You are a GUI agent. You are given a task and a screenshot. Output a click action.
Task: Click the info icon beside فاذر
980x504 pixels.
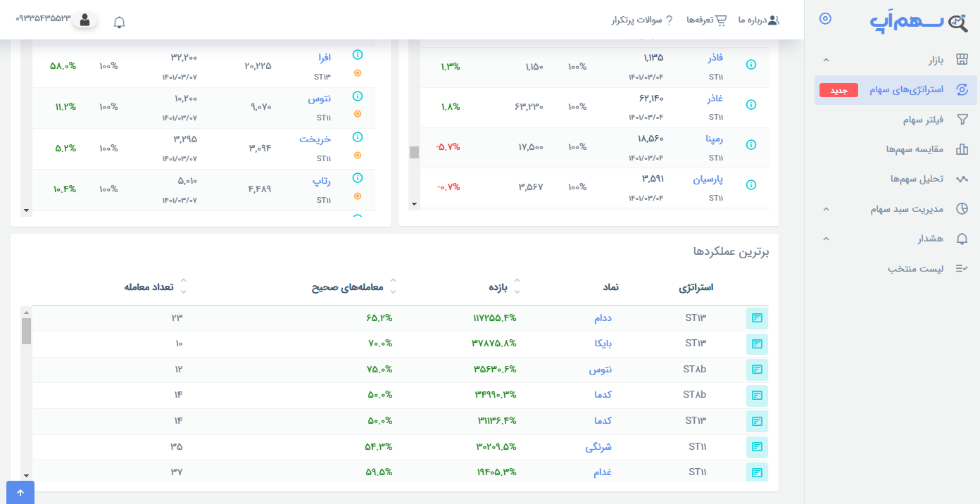tap(750, 65)
